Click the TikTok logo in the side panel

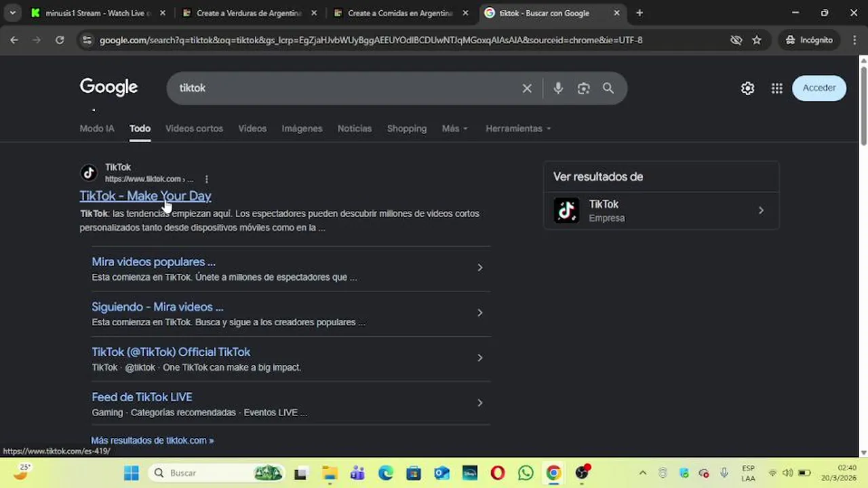point(566,210)
